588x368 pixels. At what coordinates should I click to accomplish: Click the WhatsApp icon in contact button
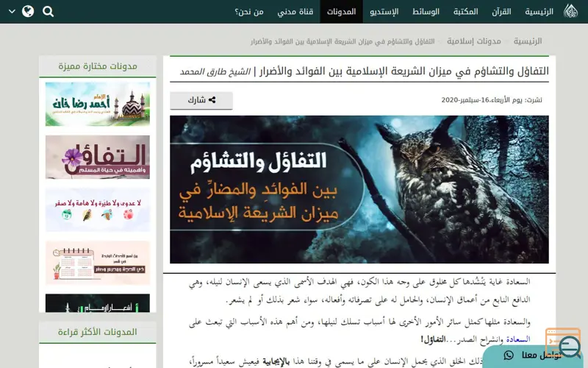coord(509,355)
